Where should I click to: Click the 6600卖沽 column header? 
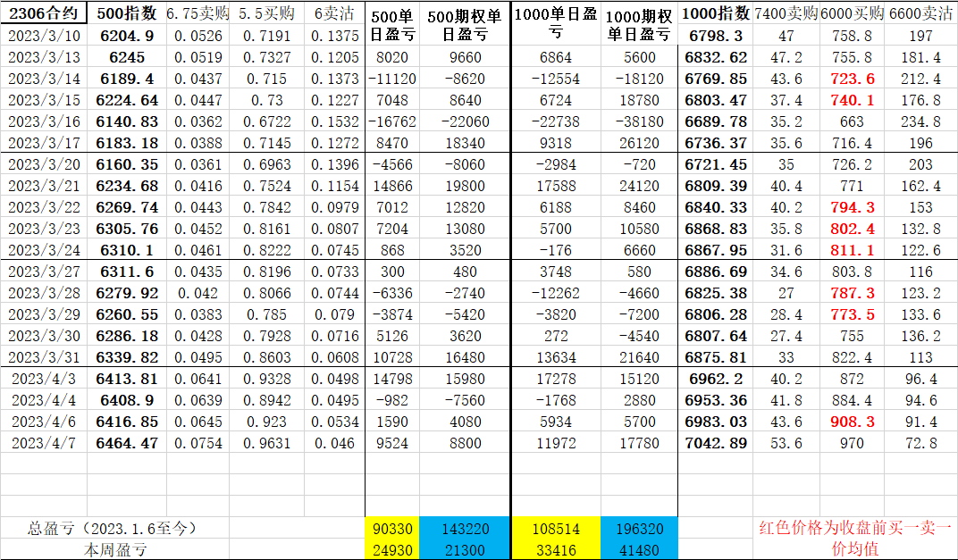point(920,13)
